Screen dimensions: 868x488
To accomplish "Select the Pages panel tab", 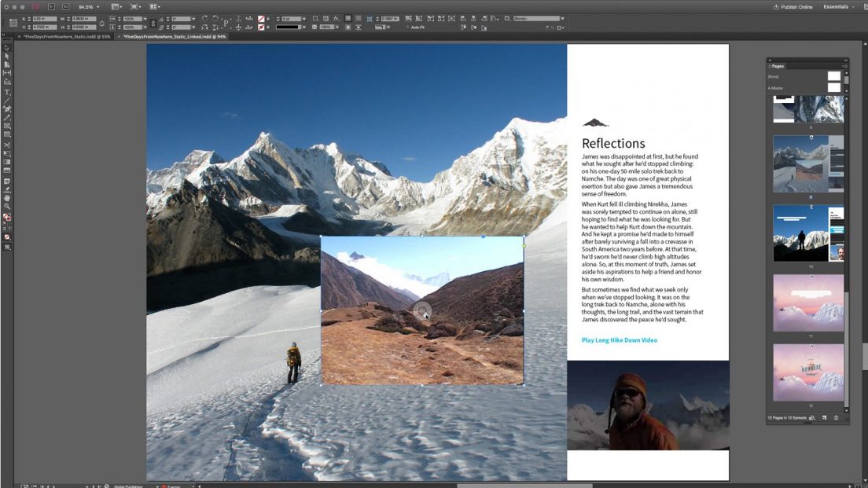I will 777,66.
